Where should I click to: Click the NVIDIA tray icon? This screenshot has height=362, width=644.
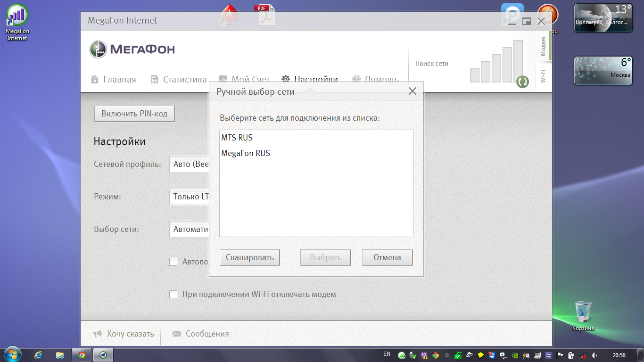515,355
